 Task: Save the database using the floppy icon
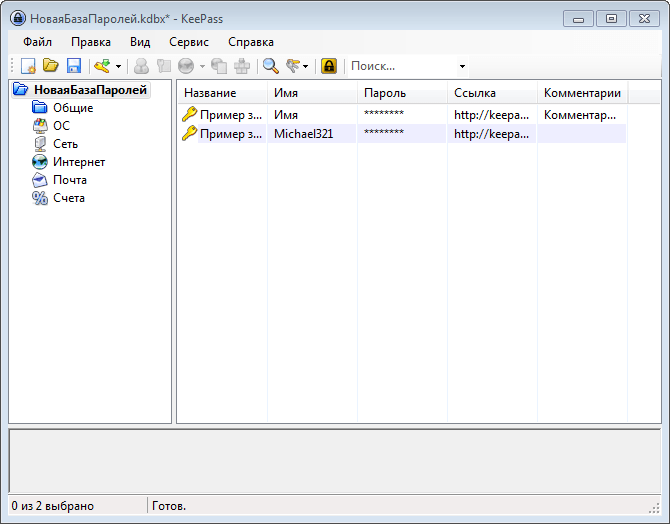click(x=72, y=66)
